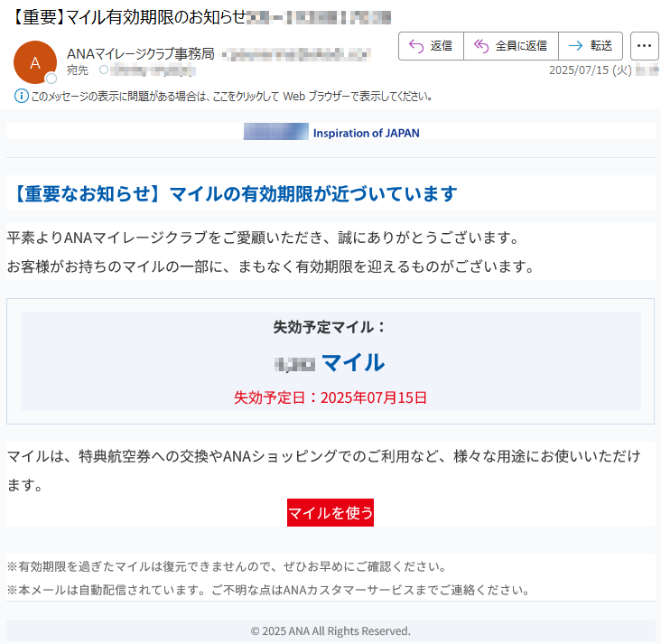This screenshot has height=644, width=661.
Task: Click the large blue マイル text
Action: click(x=353, y=362)
